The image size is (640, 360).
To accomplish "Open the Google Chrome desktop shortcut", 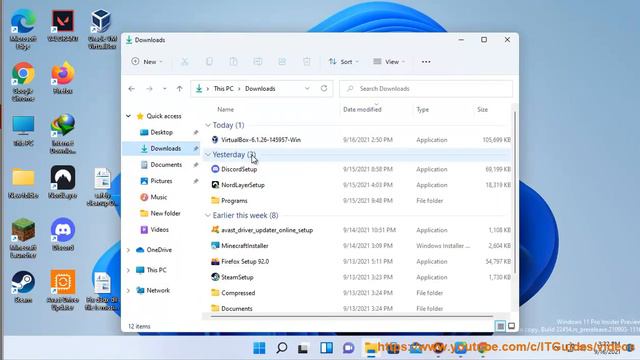I will 23,82.
